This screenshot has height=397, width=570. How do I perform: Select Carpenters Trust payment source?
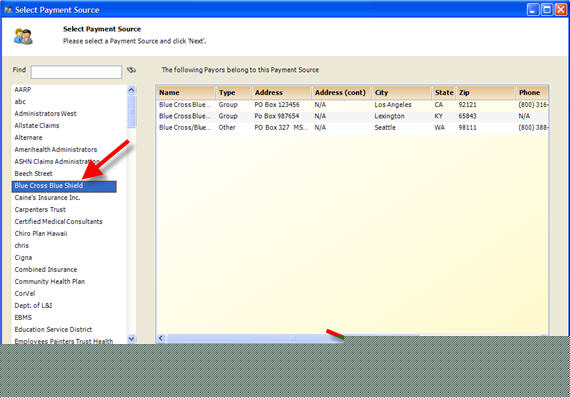40,209
